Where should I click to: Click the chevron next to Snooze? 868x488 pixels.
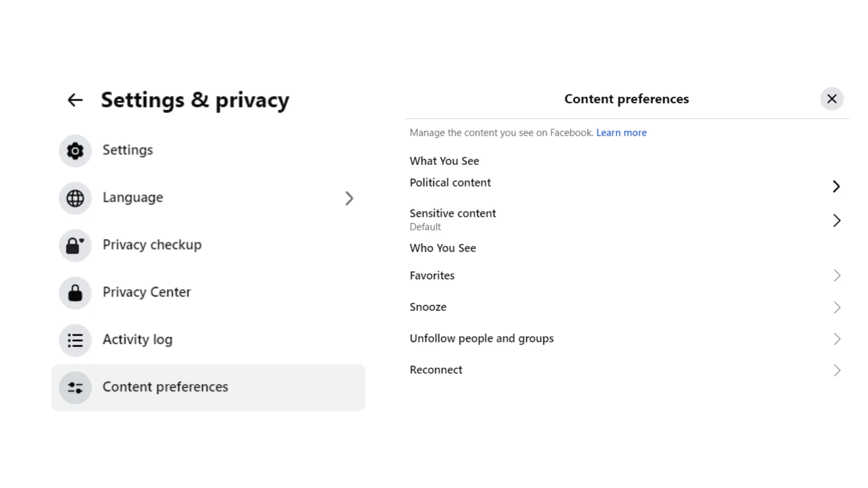837,308
